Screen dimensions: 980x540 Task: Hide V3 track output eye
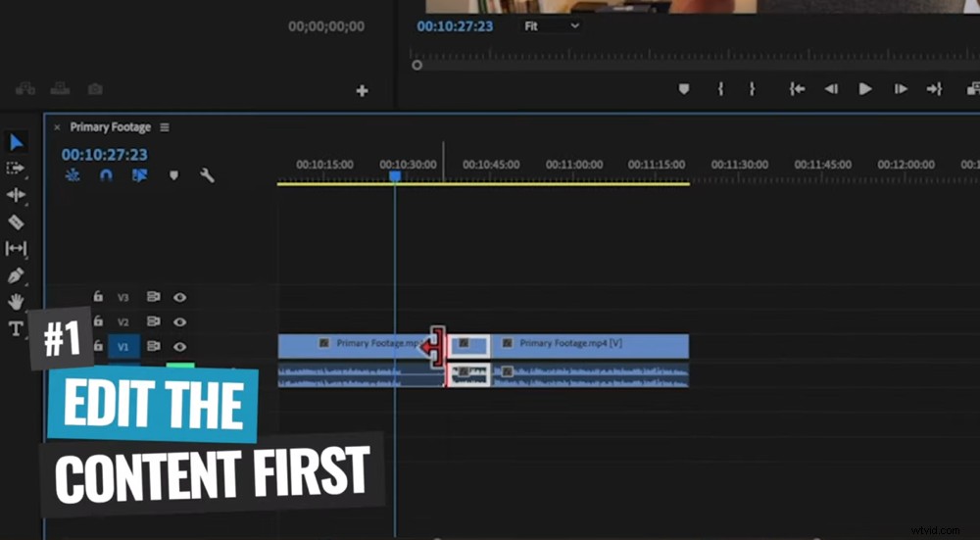pyautogui.click(x=180, y=298)
